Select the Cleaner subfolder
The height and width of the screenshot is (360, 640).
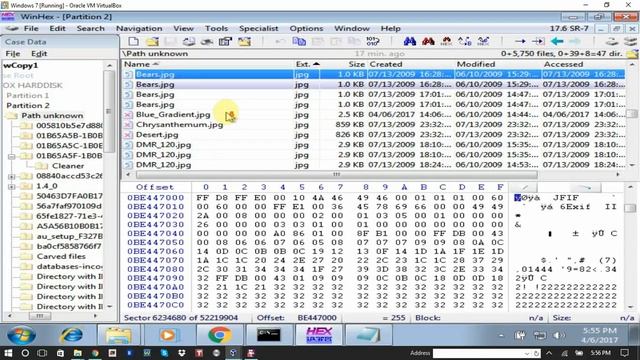coord(68,166)
